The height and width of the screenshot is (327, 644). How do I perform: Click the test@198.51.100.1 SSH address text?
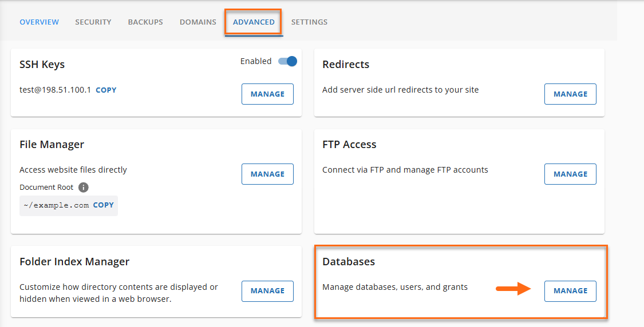pos(55,90)
